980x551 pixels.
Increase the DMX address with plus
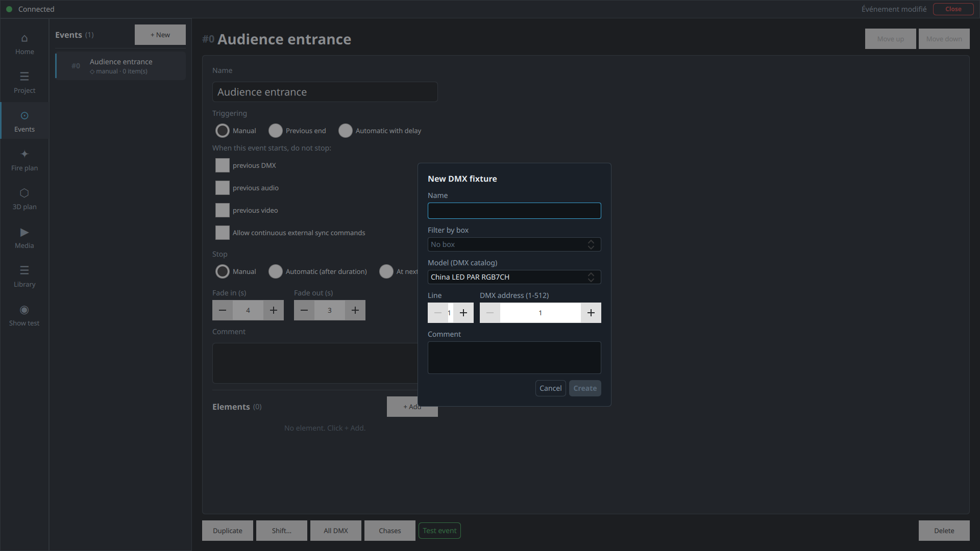coord(591,313)
